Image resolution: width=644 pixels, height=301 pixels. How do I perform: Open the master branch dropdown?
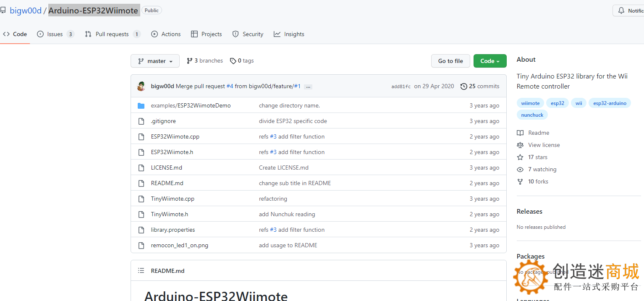pos(155,61)
